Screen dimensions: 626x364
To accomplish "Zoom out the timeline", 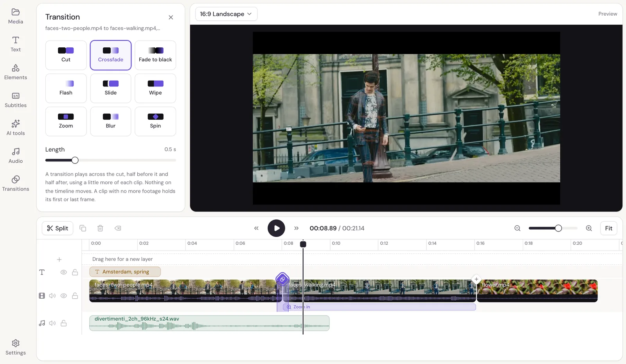I will coord(517,228).
